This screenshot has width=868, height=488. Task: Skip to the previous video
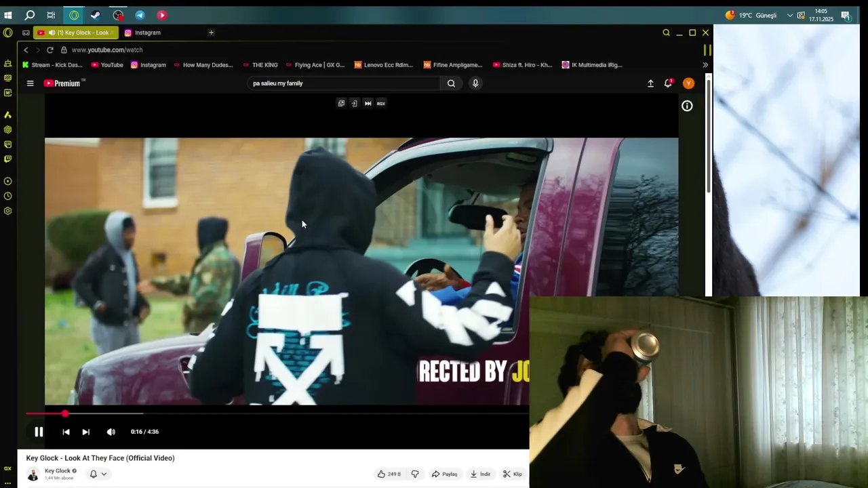[66, 432]
